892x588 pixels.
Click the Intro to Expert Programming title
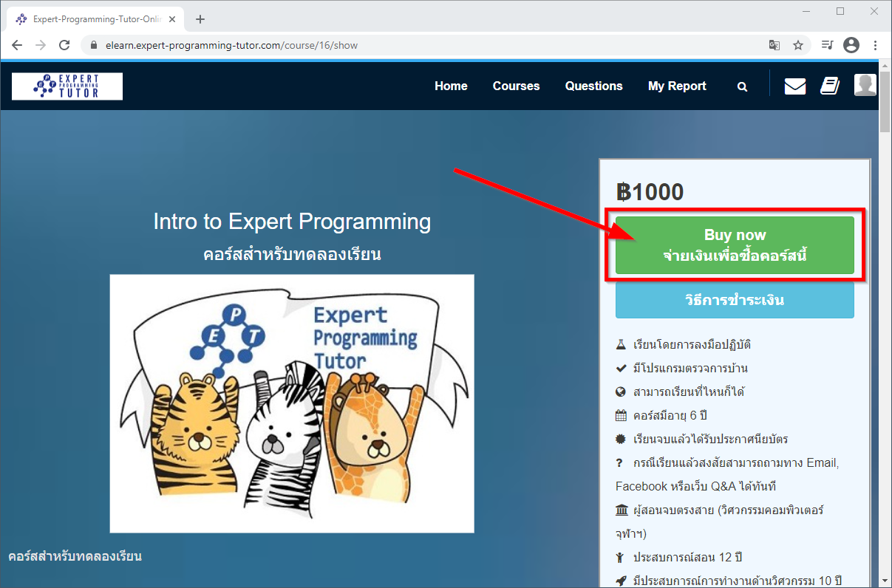292,222
